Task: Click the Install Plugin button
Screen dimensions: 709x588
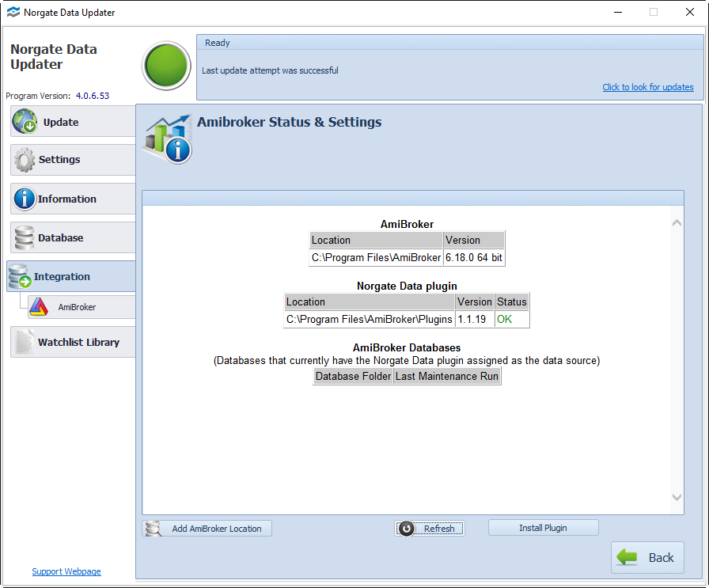Action: click(543, 528)
